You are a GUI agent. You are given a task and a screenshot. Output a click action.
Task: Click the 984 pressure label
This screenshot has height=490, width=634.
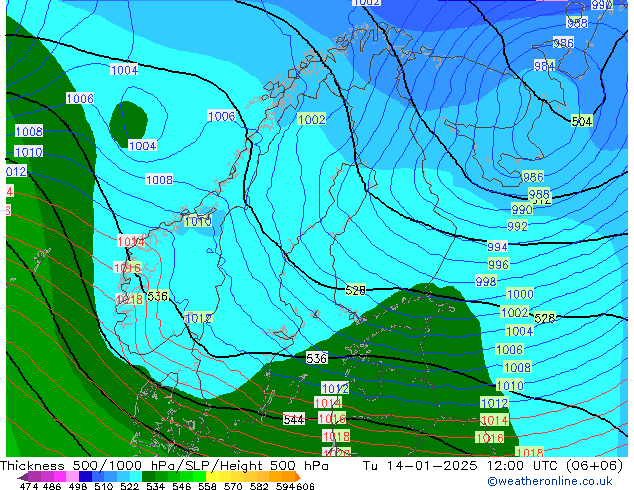(x=544, y=65)
